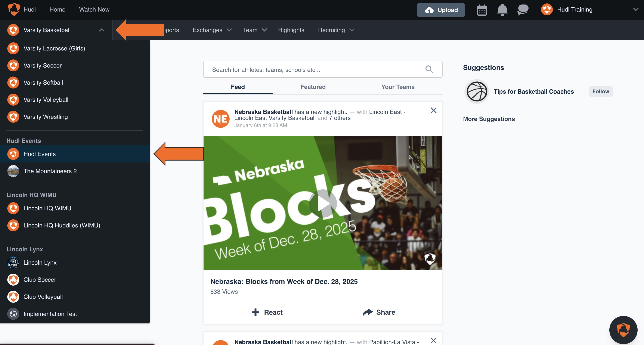Viewport: 644px width, 345px height.
Task: Go to Home in the top bar
Action: tap(57, 9)
